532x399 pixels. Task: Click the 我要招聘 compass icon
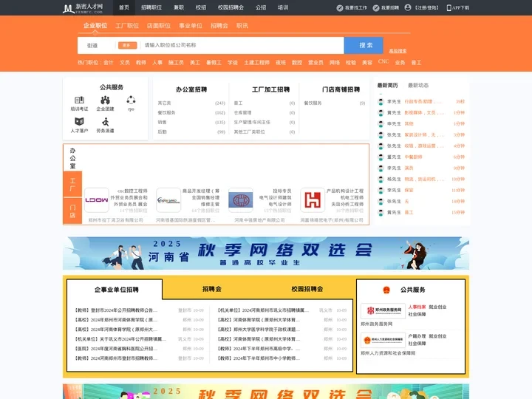(x=376, y=8)
